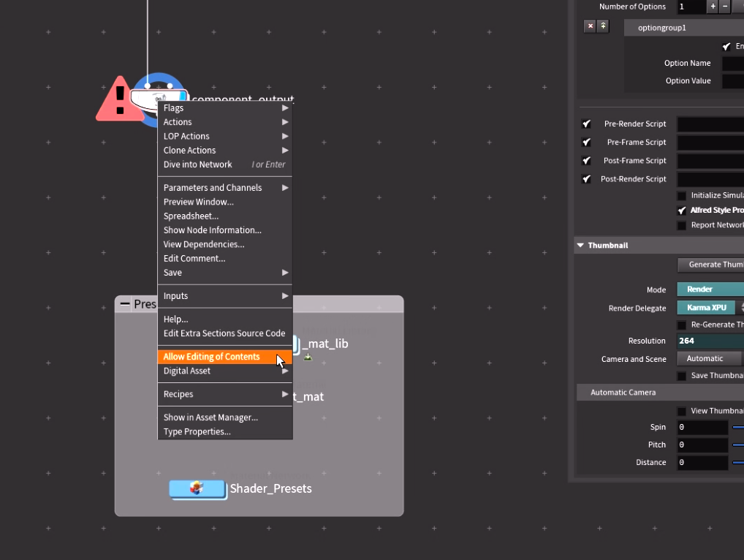Toggle the Post-Frame Script checkbox
The width and height of the screenshot is (744, 560).
coord(586,161)
